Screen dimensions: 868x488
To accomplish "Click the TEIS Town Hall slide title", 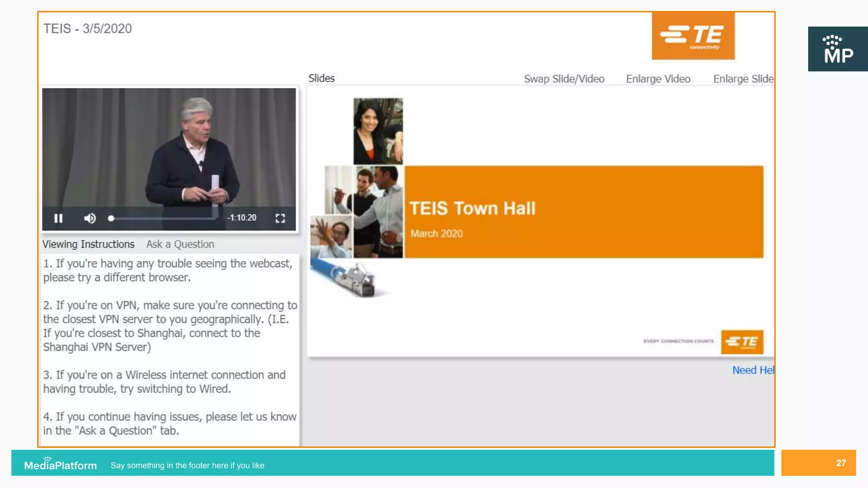I will tap(472, 209).
